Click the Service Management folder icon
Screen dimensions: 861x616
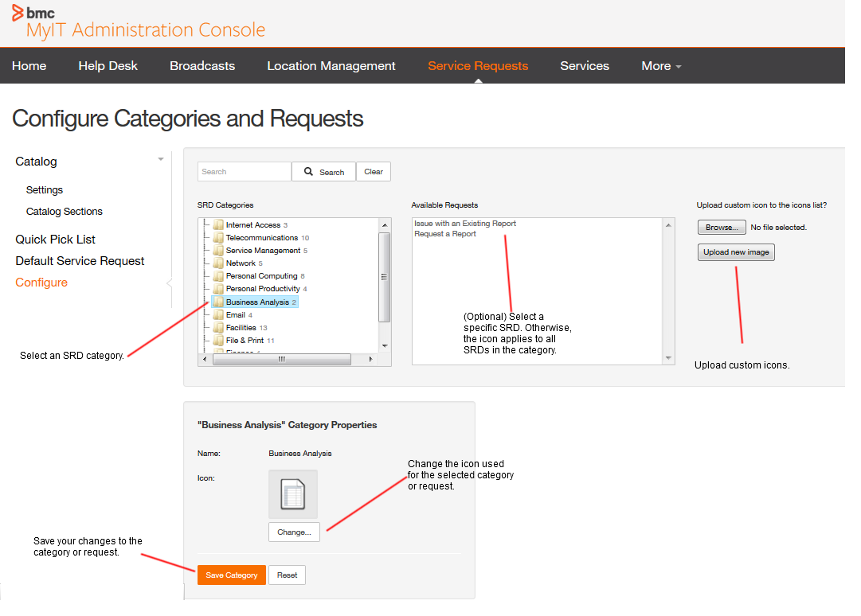[x=218, y=251]
